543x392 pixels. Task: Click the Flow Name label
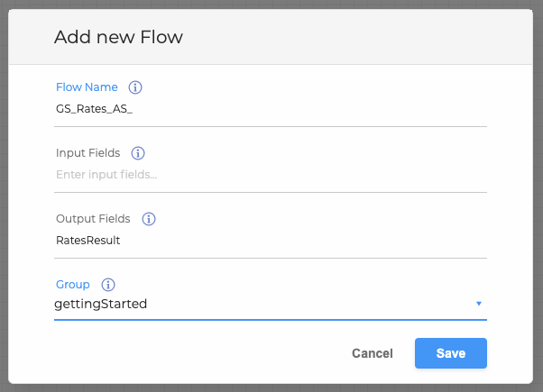coord(87,87)
